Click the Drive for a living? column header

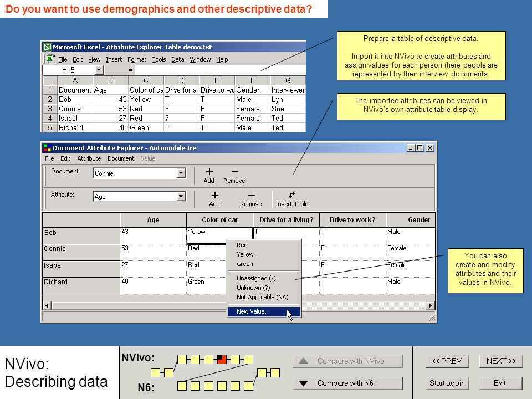(x=286, y=220)
